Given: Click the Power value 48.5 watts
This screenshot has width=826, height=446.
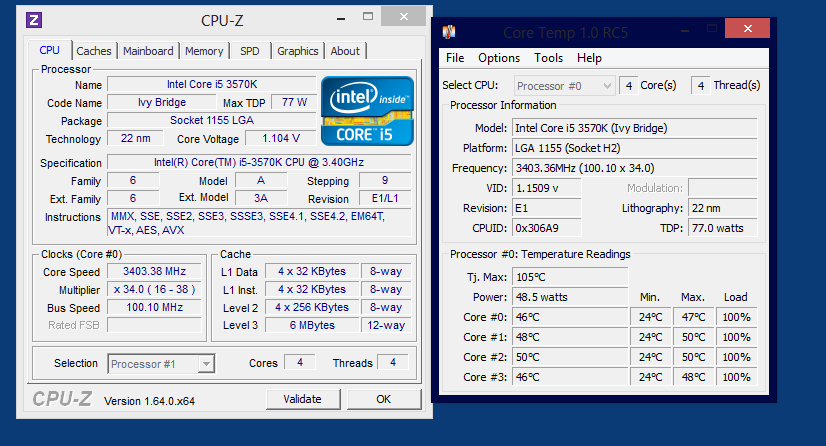Looking at the screenshot, I should (571, 297).
